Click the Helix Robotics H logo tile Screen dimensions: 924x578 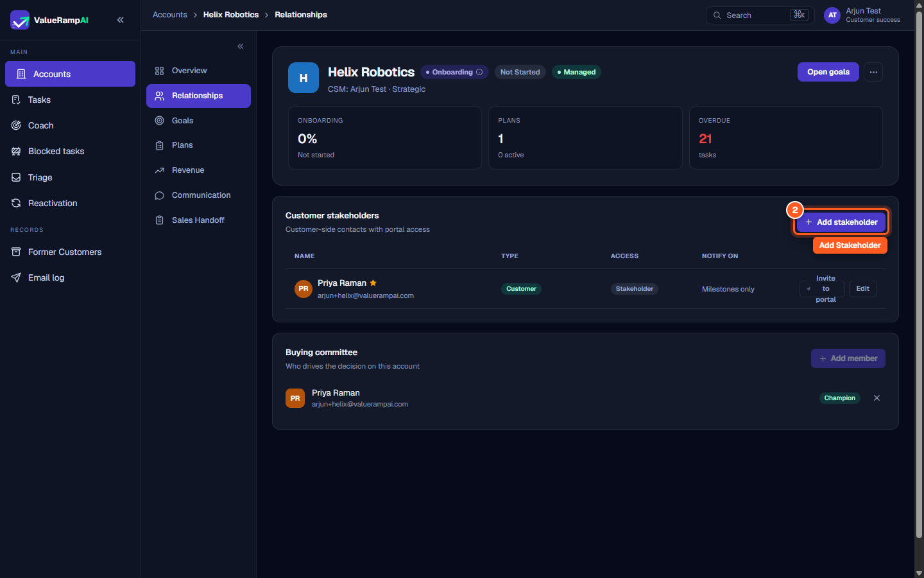[304, 78]
